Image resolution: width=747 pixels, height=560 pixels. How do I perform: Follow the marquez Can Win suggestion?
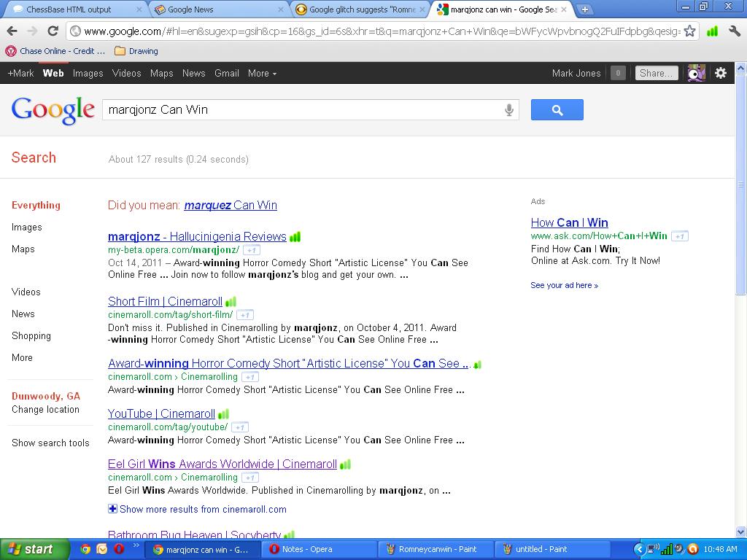coord(231,205)
